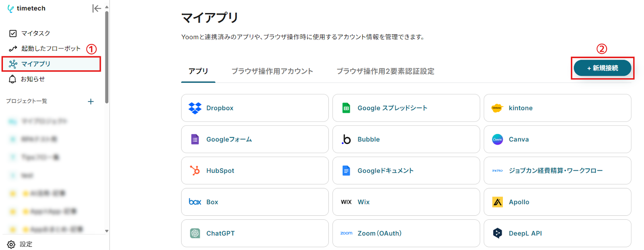Click the Wix logo icon

coord(346,202)
